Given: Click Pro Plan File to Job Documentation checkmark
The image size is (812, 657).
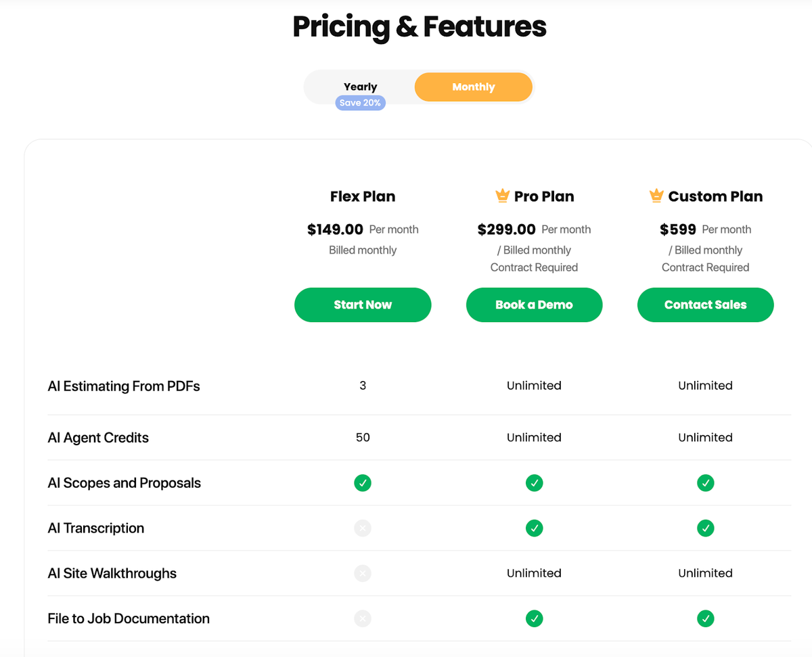Looking at the screenshot, I should 535,618.
